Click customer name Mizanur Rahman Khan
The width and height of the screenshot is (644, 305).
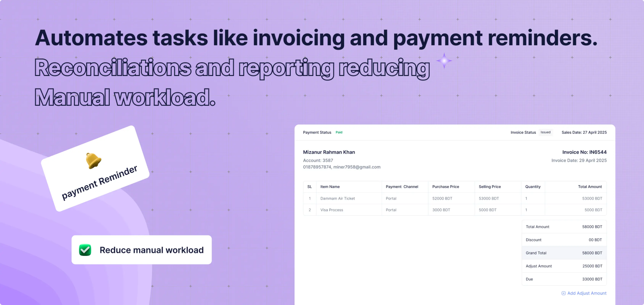(329, 152)
